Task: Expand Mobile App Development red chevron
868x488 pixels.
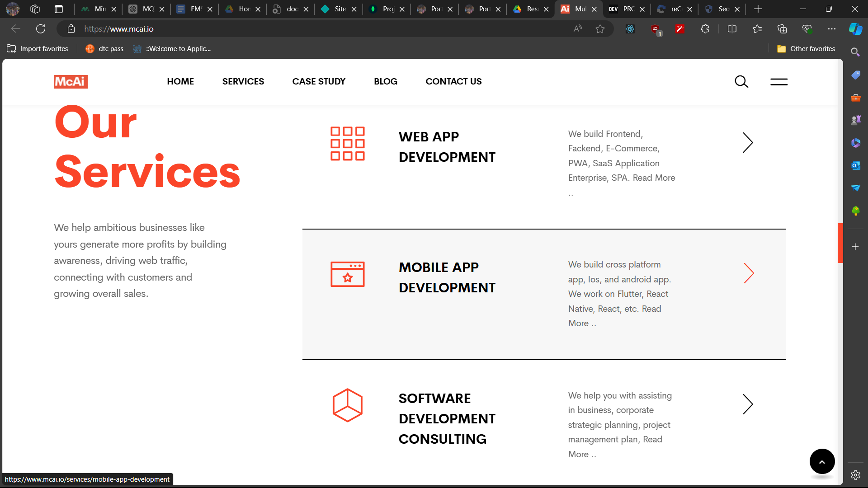Action: pos(749,273)
